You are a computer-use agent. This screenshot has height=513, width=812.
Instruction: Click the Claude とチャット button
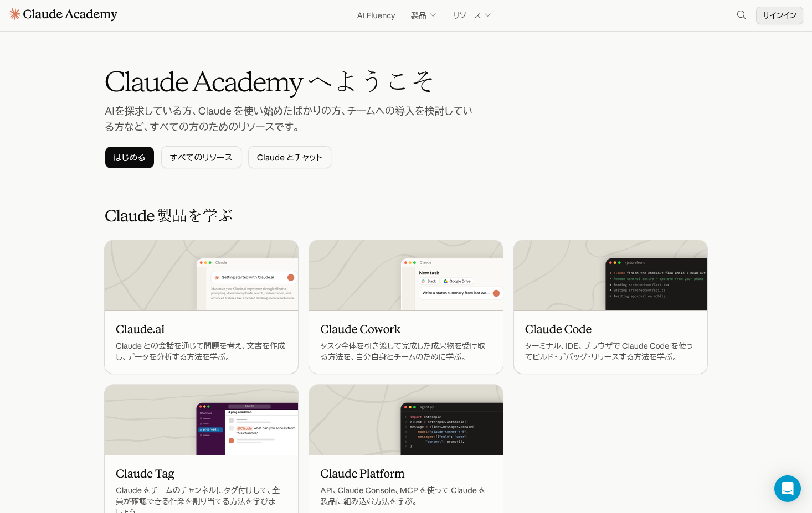click(290, 157)
